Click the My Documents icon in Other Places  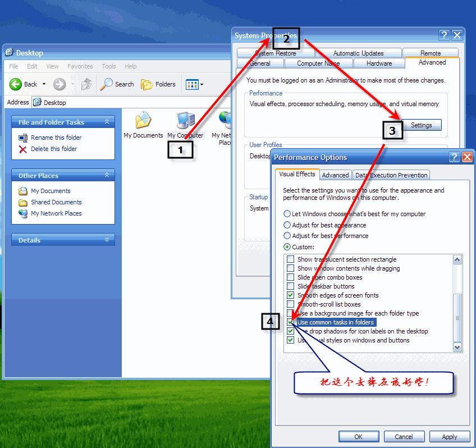point(23,191)
